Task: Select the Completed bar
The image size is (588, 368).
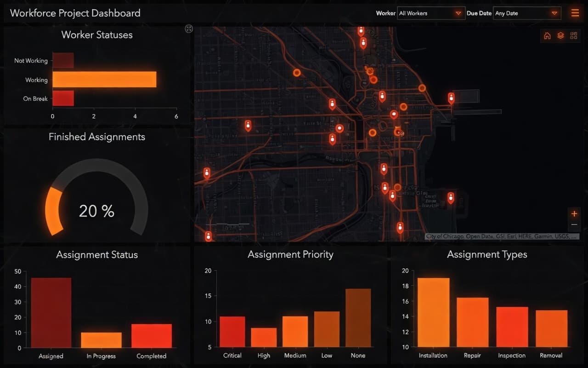Action: [152, 336]
